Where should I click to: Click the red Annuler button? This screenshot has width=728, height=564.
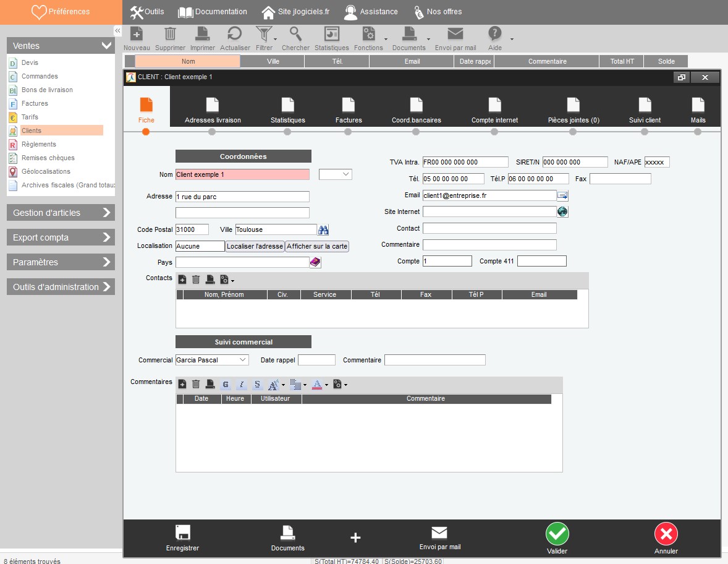click(x=666, y=538)
